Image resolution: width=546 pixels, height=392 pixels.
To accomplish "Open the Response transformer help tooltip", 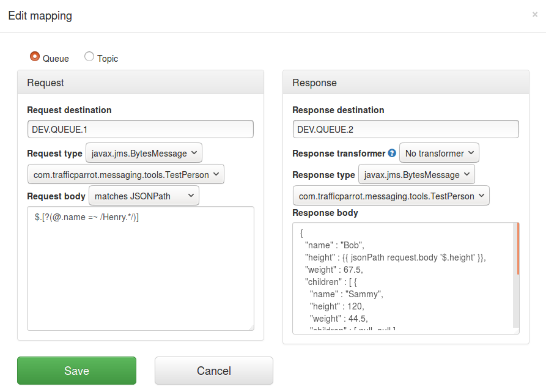I will 391,153.
